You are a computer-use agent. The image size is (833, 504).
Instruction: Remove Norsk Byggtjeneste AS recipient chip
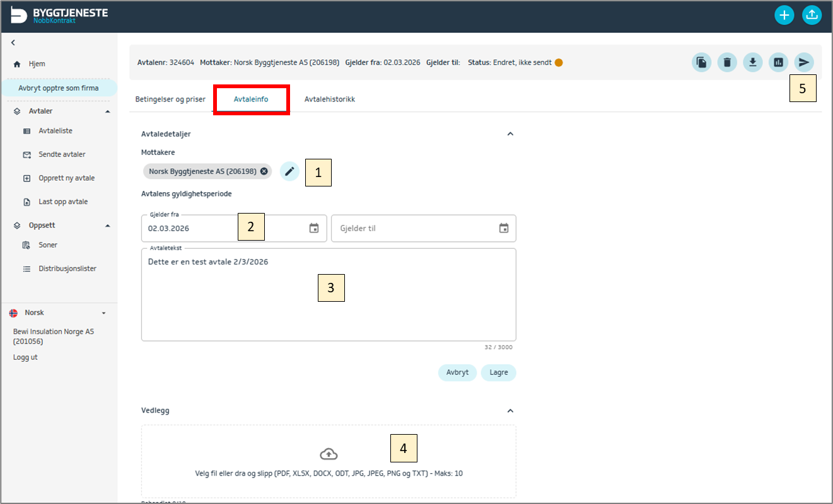pyautogui.click(x=264, y=171)
